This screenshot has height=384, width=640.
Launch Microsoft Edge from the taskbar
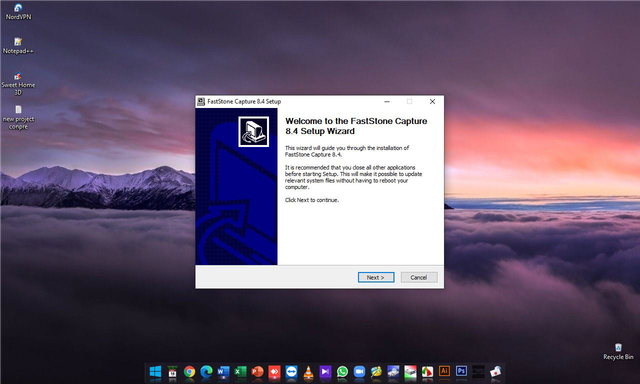[x=206, y=372]
